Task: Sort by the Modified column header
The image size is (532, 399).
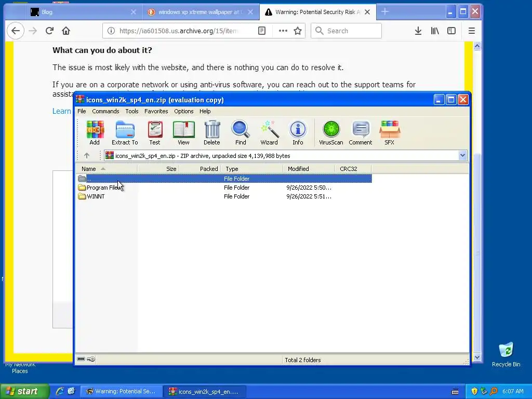Action: [x=309, y=169]
